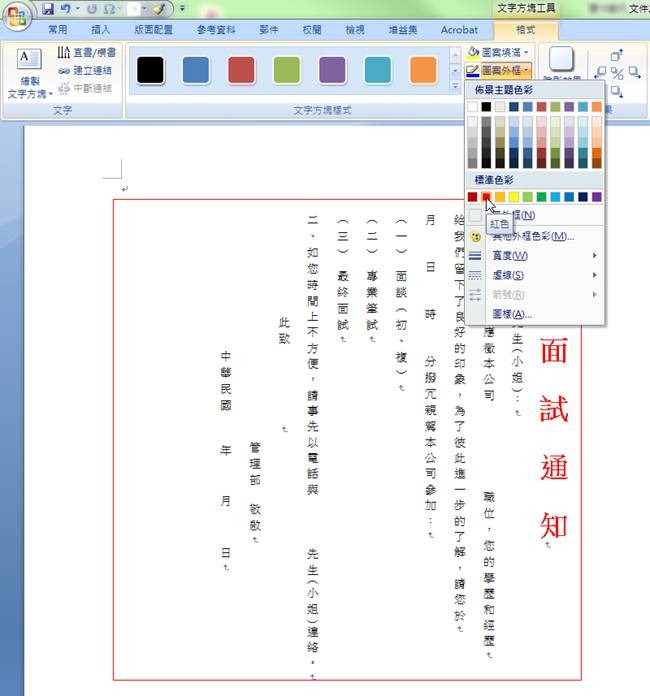Open the Acrobat tab
Image resolution: width=650 pixels, height=696 pixels.
(x=459, y=30)
